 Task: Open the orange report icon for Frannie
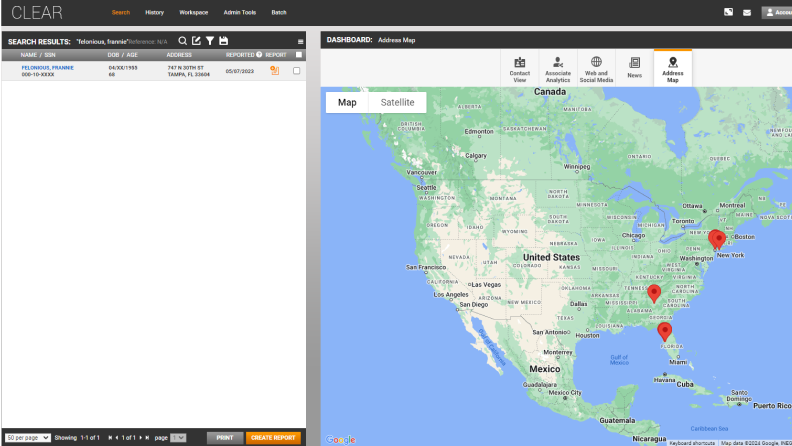tap(275, 71)
